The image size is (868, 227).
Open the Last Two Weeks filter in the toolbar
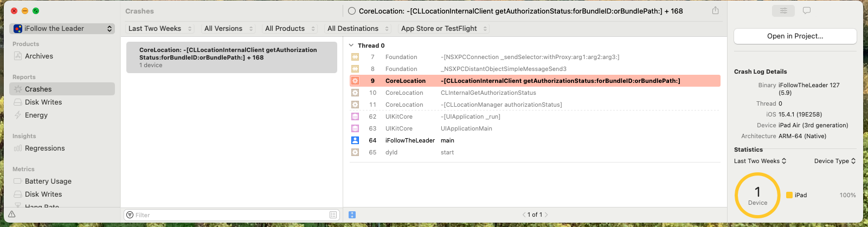point(160,29)
